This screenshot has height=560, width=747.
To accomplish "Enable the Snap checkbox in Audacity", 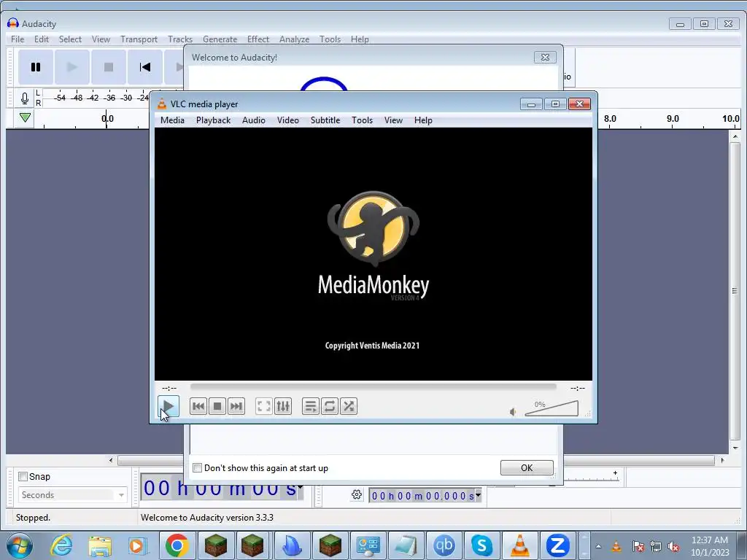I will pyautogui.click(x=23, y=476).
